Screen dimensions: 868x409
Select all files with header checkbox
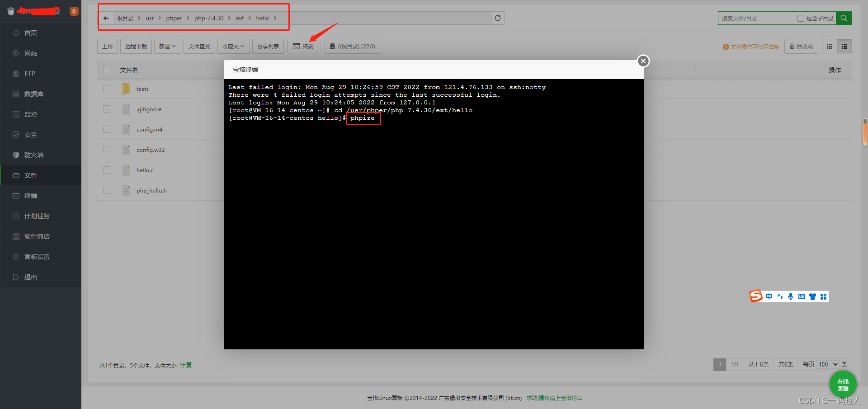107,70
